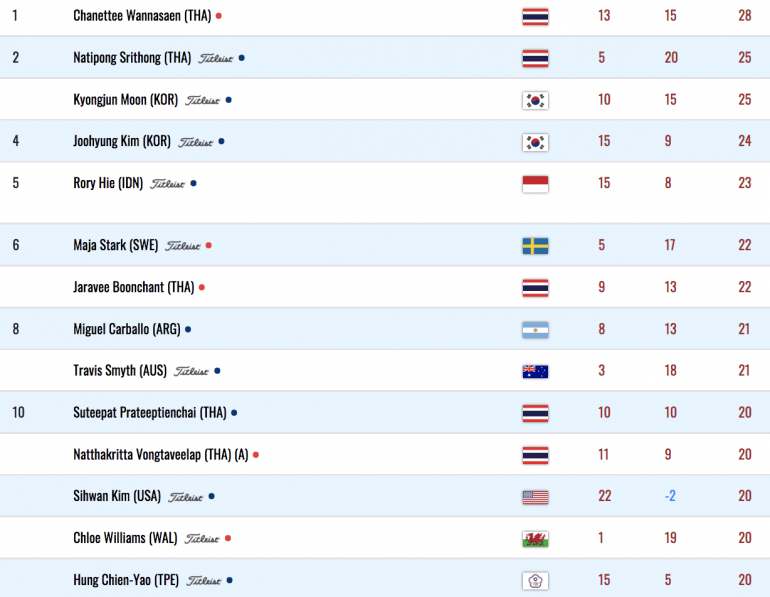Click USA flag in Sihwan Kim row
The width and height of the screenshot is (770, 597).
coord(535,497)
